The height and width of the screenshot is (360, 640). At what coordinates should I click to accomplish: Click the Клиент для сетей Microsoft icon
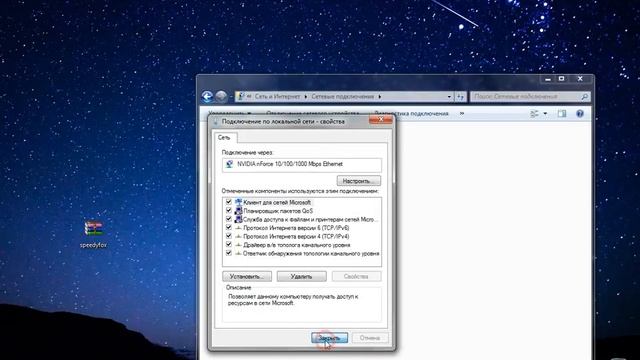(238, 202)
